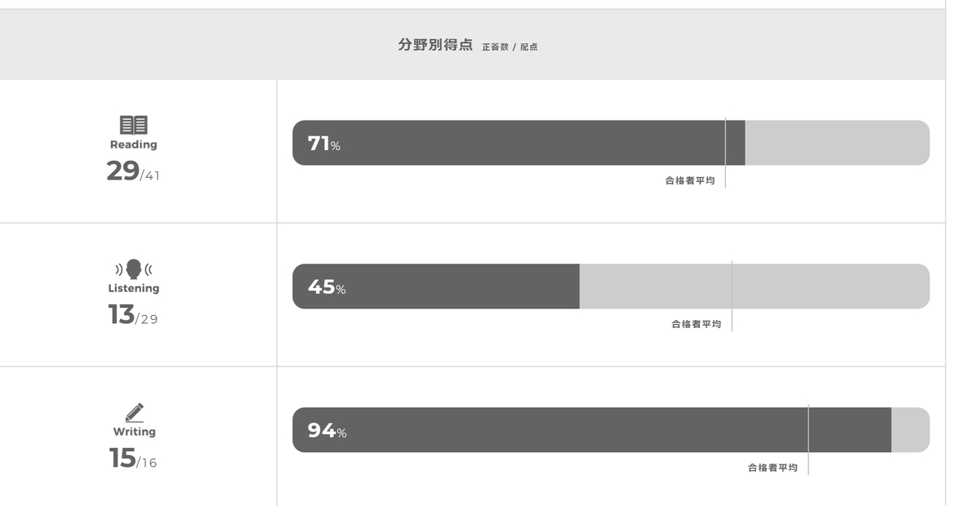Screen dimensions: 980x506
Task: Click the 71% Reading progress bar
Action: pyautogui.click(x=611, y=143)
